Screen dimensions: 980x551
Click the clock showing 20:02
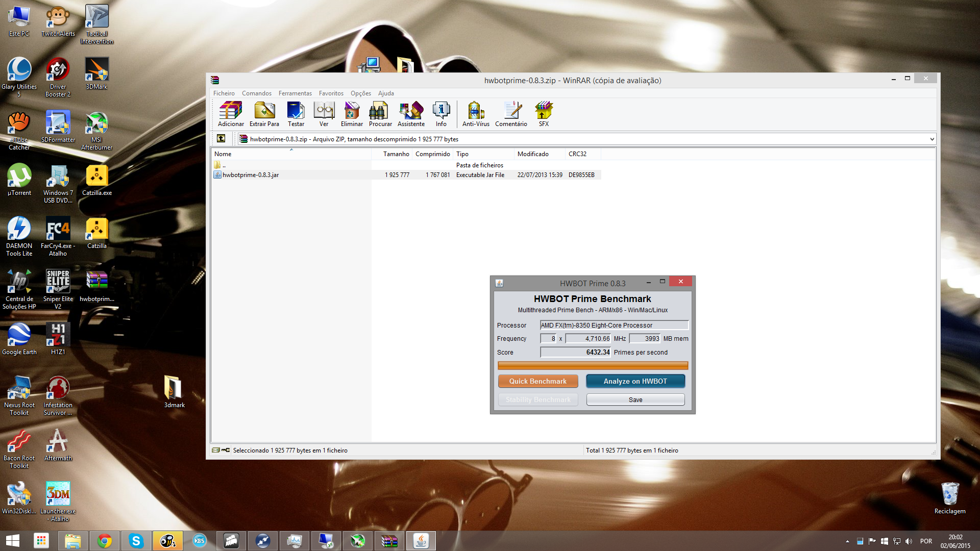click(955, 537)
